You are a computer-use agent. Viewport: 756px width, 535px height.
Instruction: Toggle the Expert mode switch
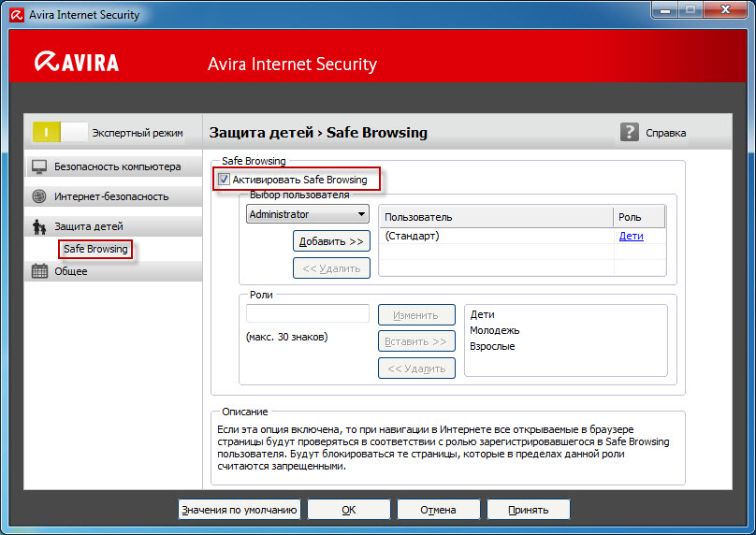click(x=60, y=132)
